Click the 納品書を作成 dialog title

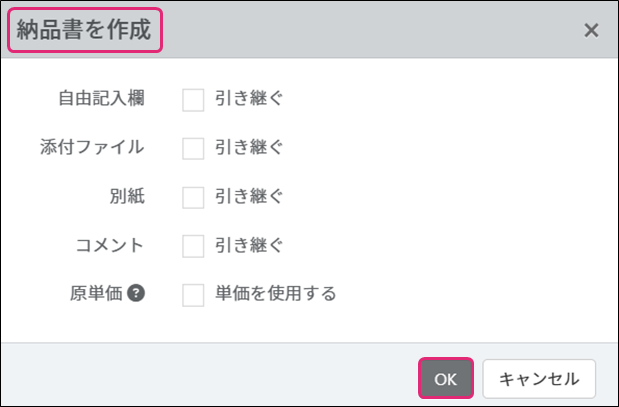coord(84,30)
